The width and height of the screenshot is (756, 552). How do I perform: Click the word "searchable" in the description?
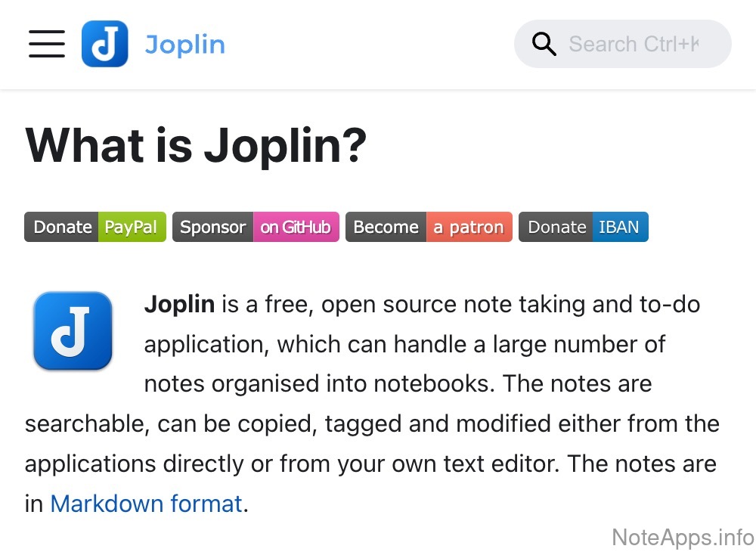click(x=84, y=423)
